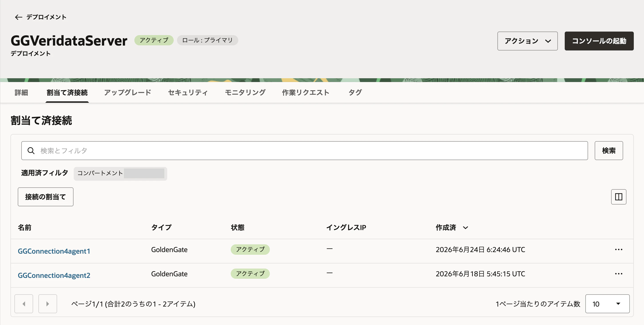Click the アクティブ status badge beside GGVeridataServer

point(154,40)
